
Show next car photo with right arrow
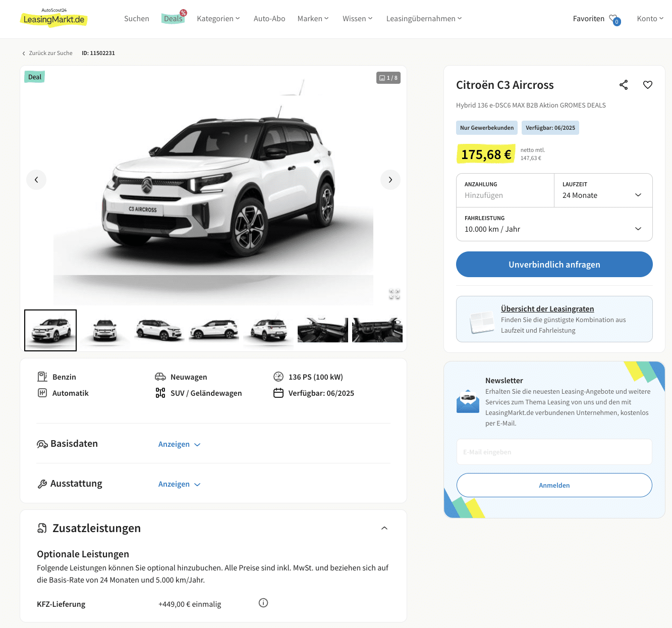click(390, 180)
